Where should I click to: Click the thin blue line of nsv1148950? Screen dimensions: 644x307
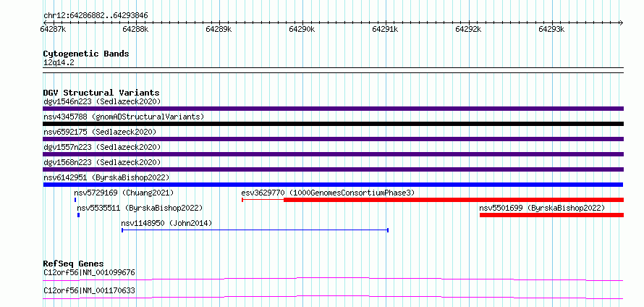[x=255, y=230]
